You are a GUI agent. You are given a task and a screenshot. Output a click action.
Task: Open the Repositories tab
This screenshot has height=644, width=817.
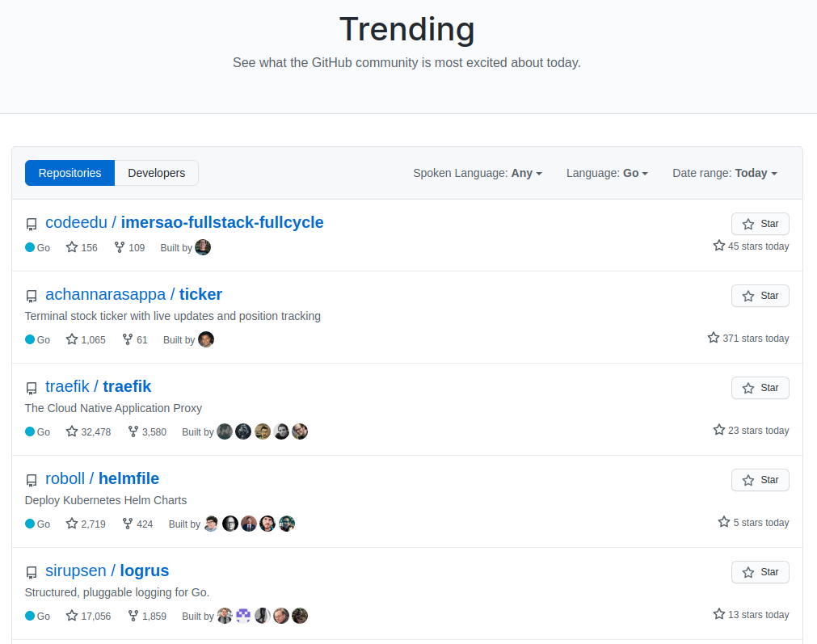(69, 173)
